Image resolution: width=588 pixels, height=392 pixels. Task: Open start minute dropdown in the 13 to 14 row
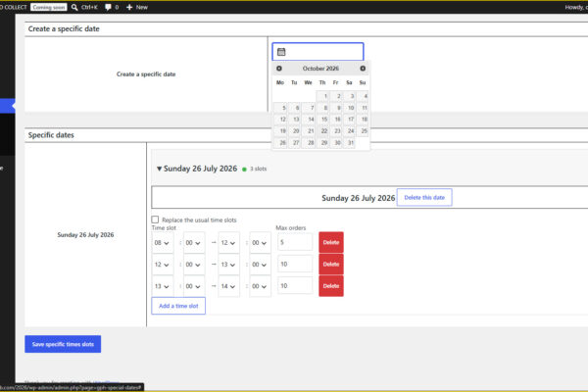pos(194,286)
